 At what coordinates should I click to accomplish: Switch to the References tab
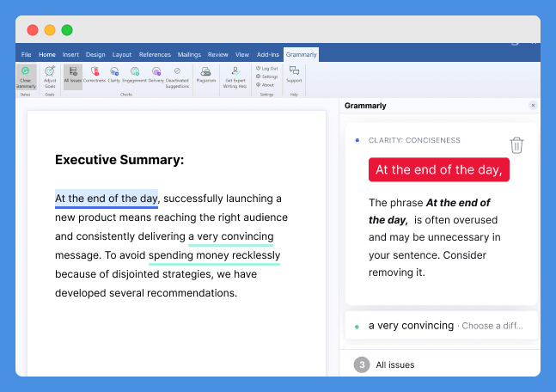pos(155,55)
